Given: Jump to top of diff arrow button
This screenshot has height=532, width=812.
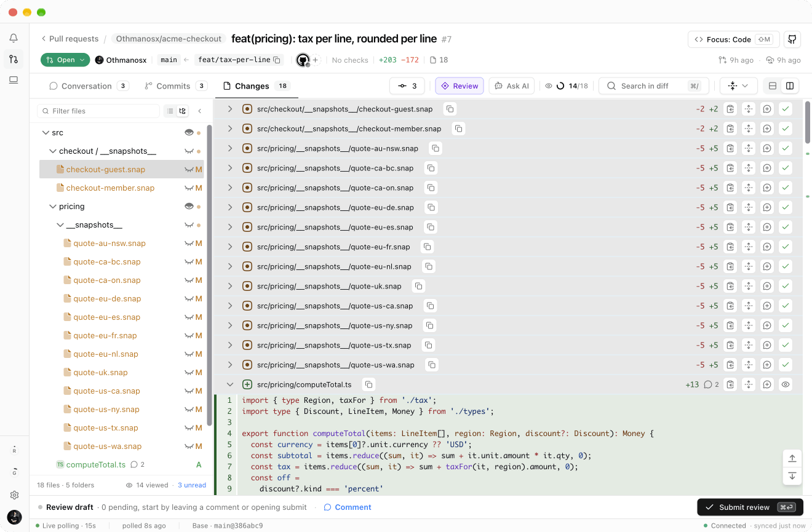Looking at the screenshot, I should tap(792, 458).
